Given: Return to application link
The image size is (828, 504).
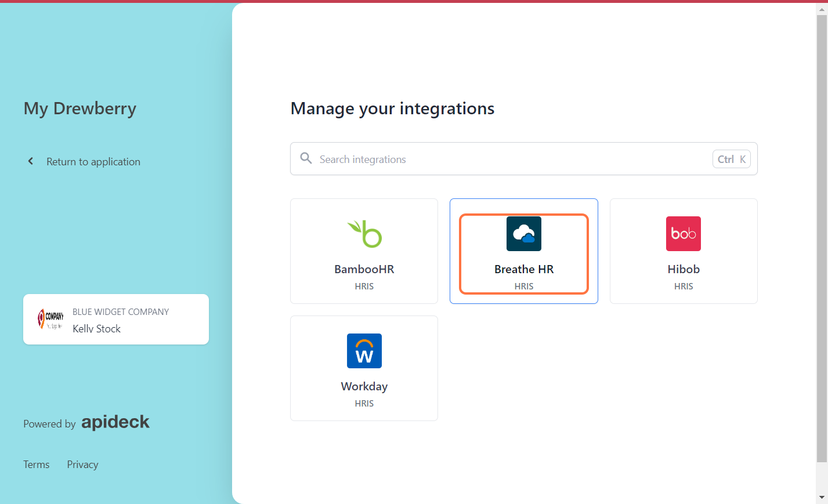Looking at the screenshot, I should [x=93, y=162].
